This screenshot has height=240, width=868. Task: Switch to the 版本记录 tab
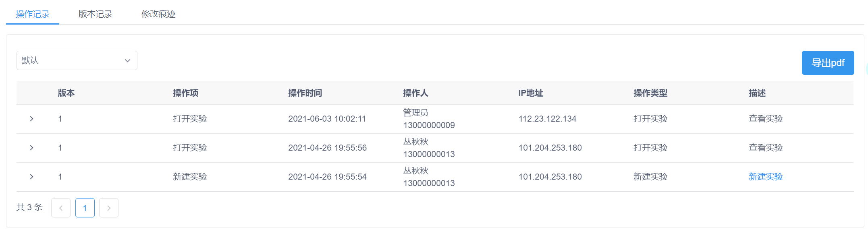click(x=96, y=14)
